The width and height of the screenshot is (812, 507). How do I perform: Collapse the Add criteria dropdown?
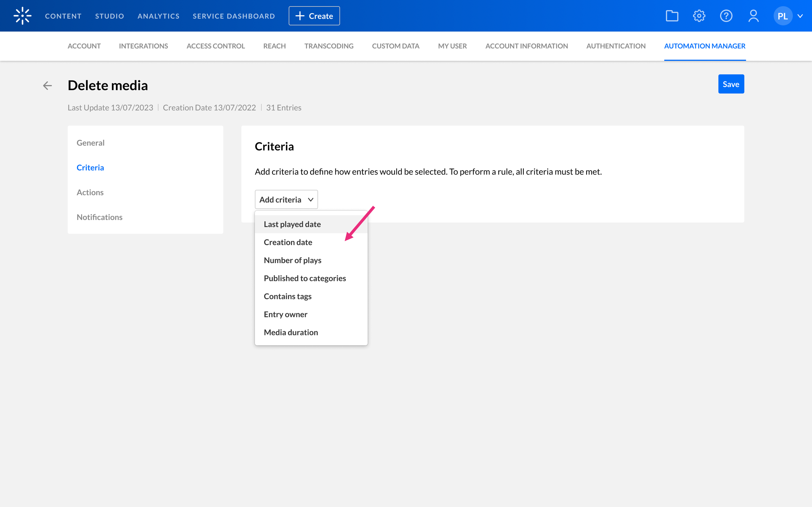coord(286,200)
